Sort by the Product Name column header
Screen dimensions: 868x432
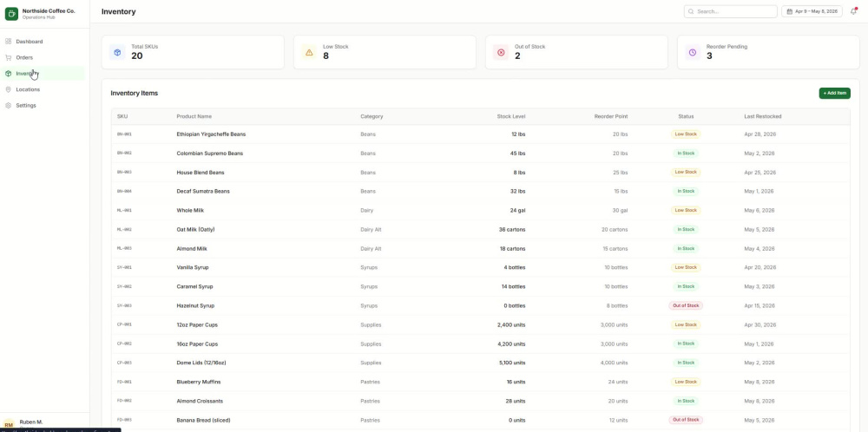pyautogui.click(x=194, y=117)
